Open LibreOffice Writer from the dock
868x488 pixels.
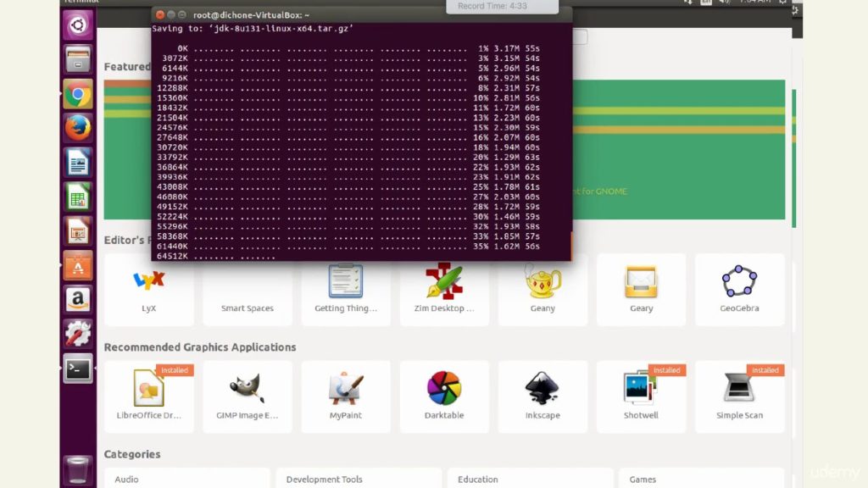click(77, 163)
